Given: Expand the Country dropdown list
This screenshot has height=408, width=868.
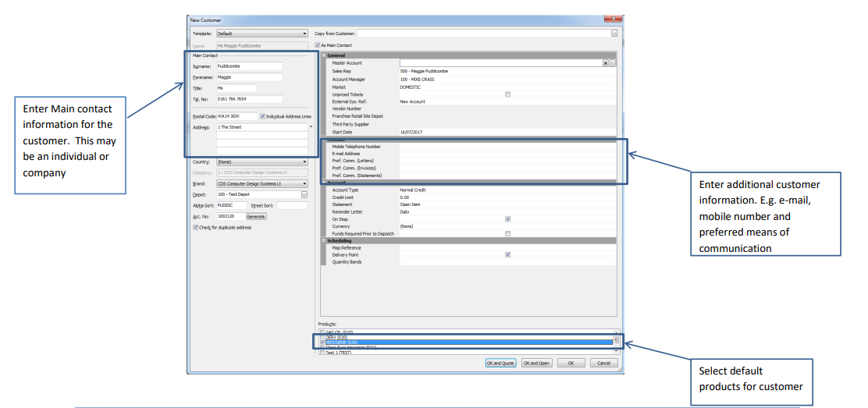Looking at the screenshot, I should 304,161.
